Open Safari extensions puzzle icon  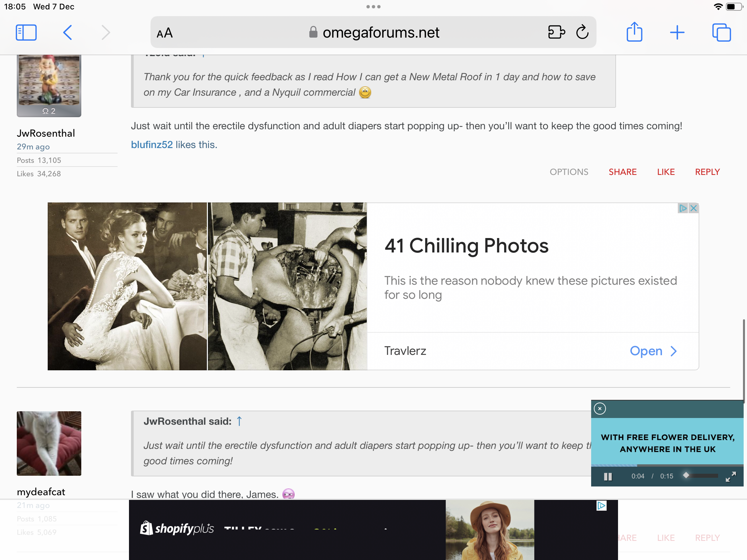click(x=556, y=33)
